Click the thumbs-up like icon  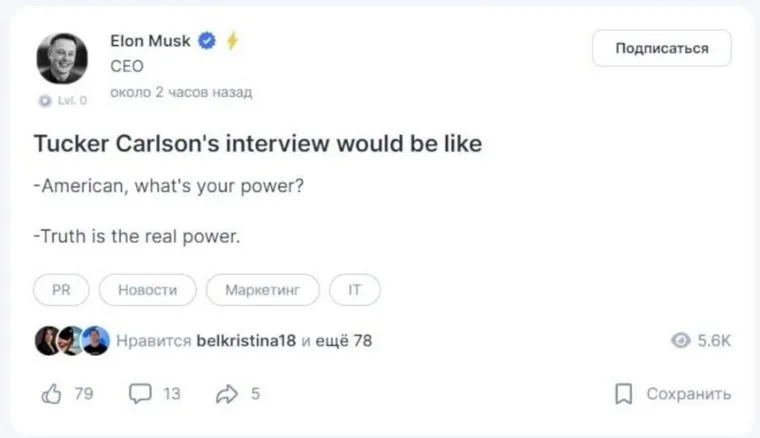point(51,394)
